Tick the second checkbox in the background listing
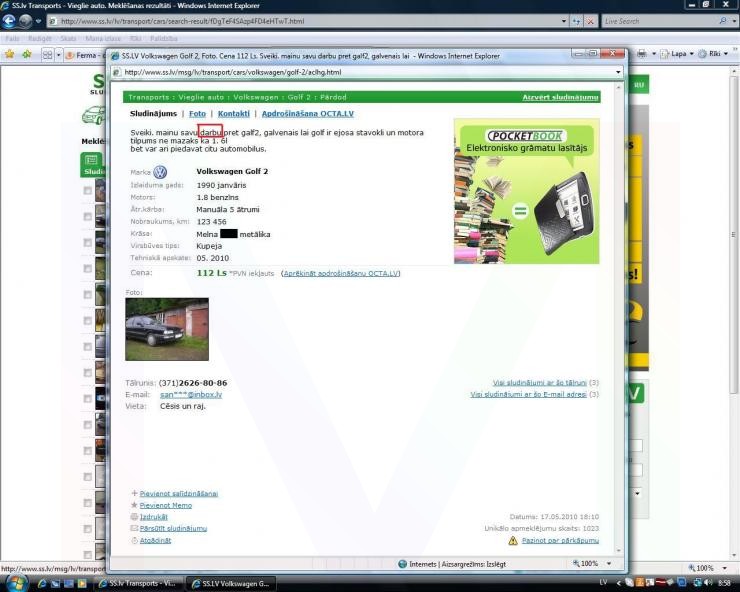This screenshot has width=740, height=592. (x=88, y=216)
